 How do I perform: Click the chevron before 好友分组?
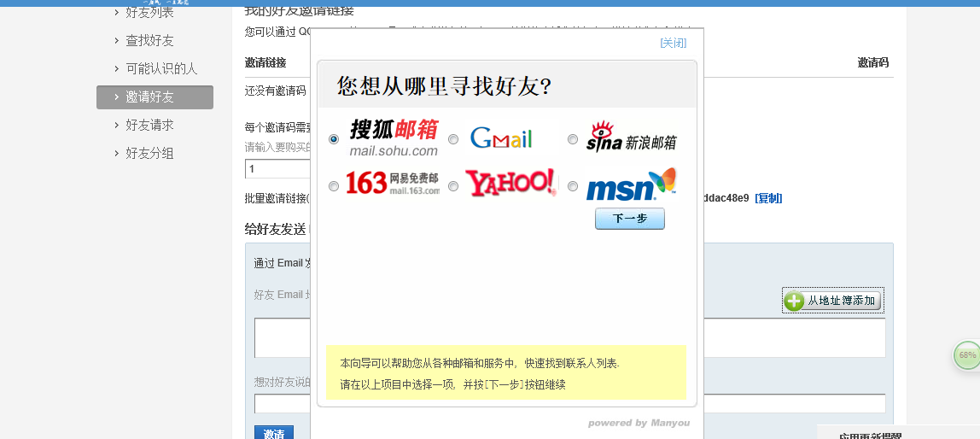tap(116, 153)
